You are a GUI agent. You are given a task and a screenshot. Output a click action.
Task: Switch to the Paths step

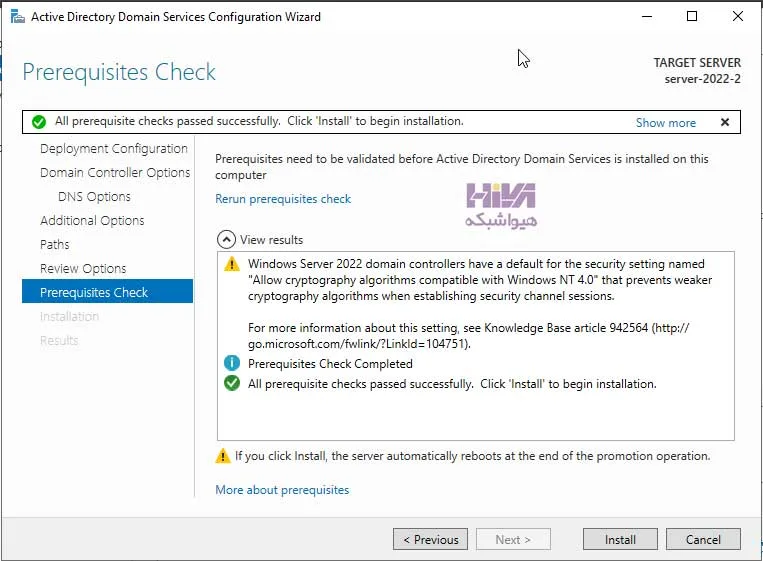(x=54, y=244)
